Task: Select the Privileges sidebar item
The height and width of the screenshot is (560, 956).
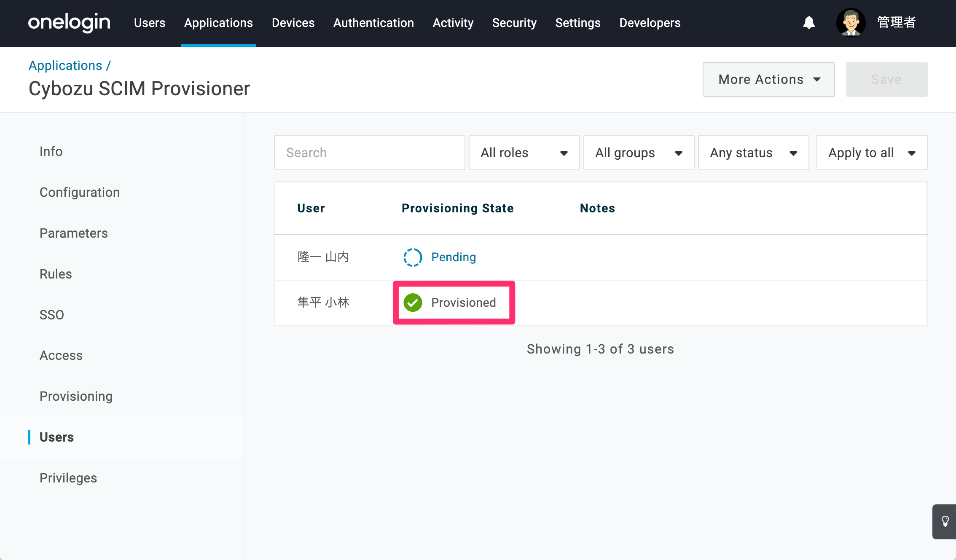Action: 68,478
